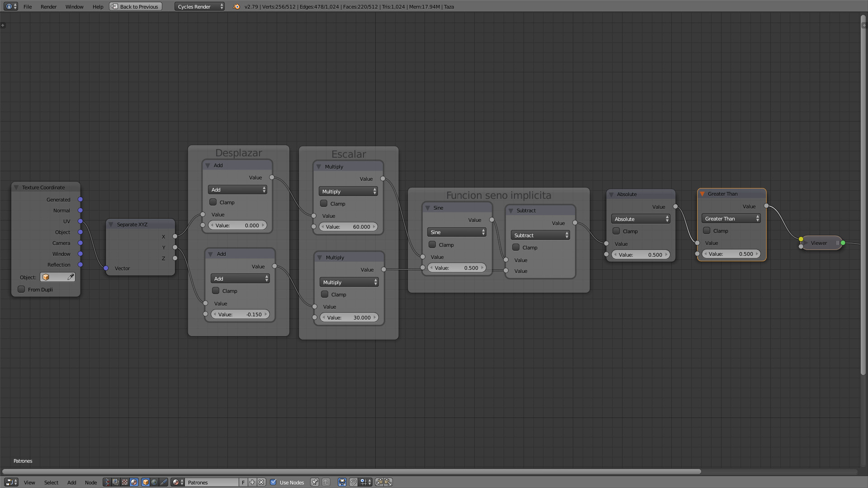This screenshot has width=868, height=488.
Task: Open the Render menu
Action: point(48,7)
